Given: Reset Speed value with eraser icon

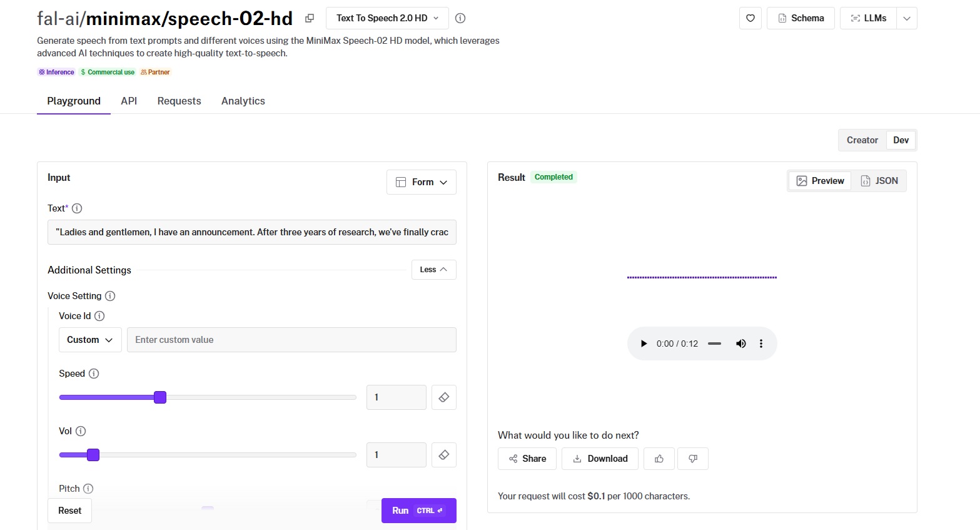Looking at the screenshot, I should pyautogui.click(x=443, y=397).
